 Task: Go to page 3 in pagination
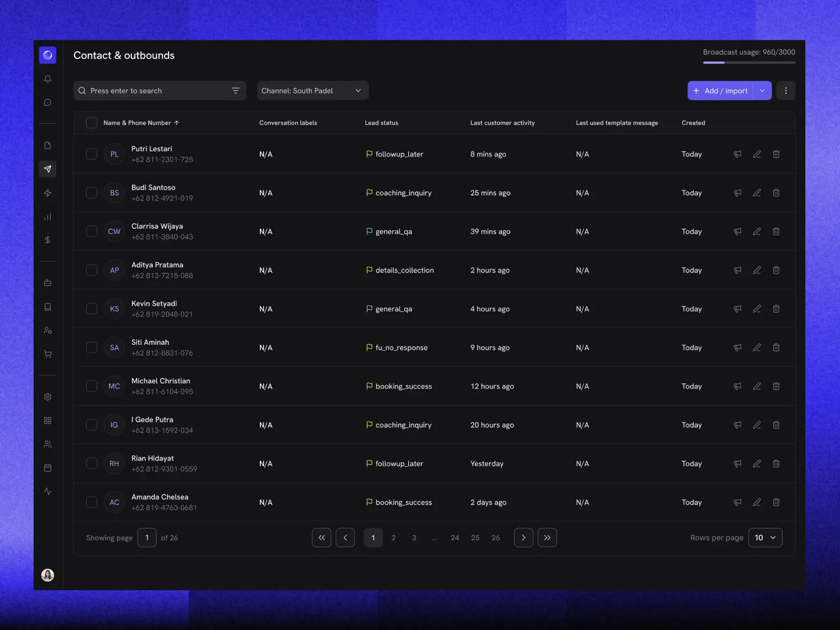click(414, 538)
